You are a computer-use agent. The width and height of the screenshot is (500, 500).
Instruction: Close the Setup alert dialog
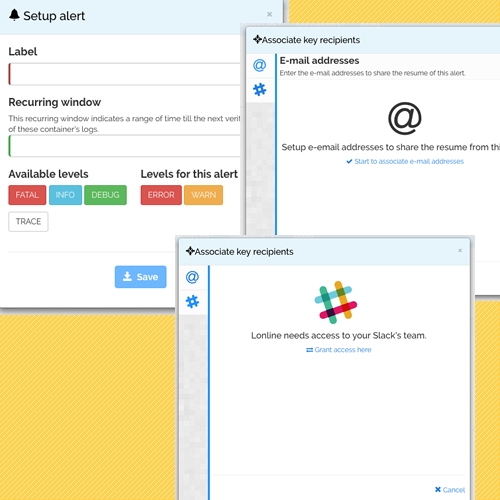pyautogui.click(x=269, y=14)
